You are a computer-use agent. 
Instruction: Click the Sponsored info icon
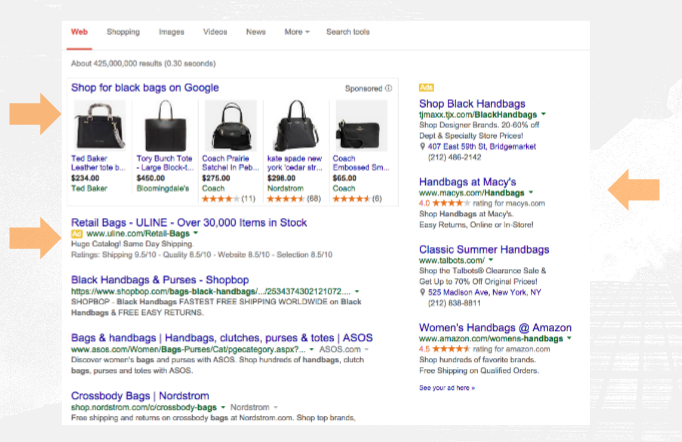pos(388,88)
